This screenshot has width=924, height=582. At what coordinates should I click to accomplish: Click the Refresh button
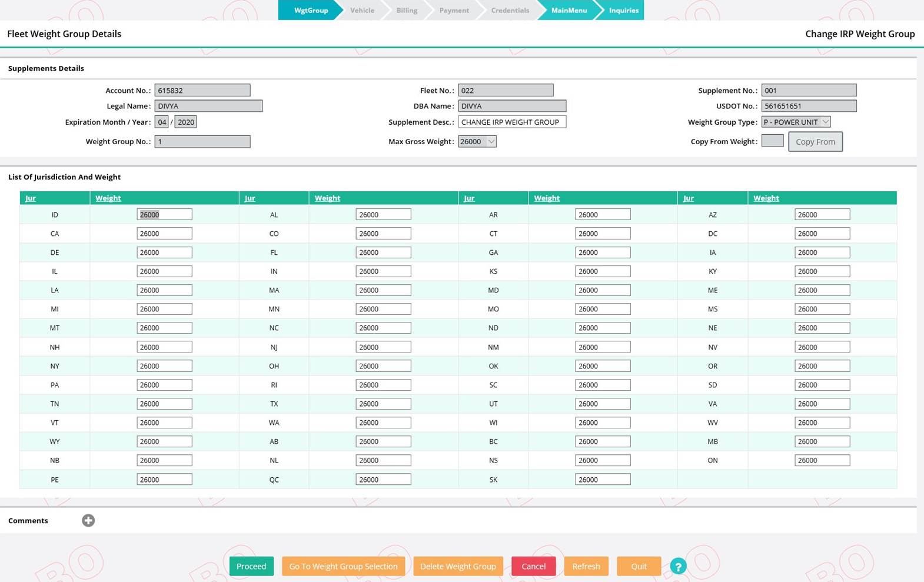pos(586,566)
